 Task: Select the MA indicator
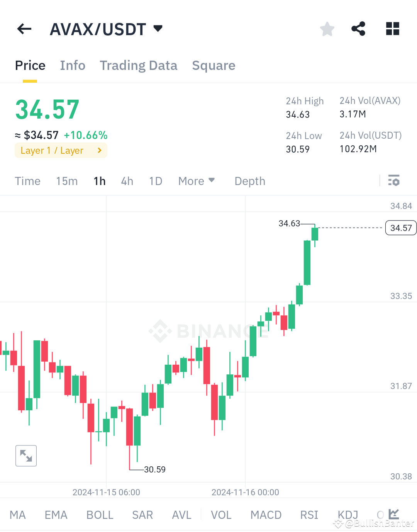click(18, 515)
